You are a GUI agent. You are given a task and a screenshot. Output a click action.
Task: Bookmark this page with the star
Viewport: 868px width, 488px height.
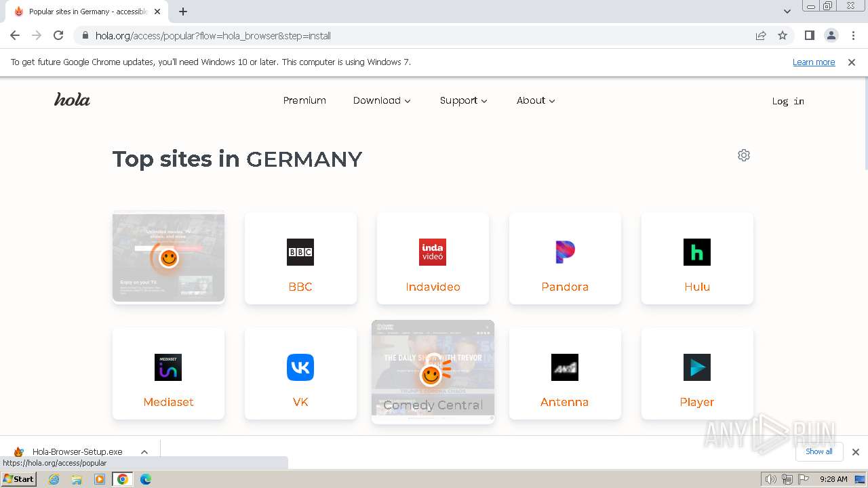783,35
